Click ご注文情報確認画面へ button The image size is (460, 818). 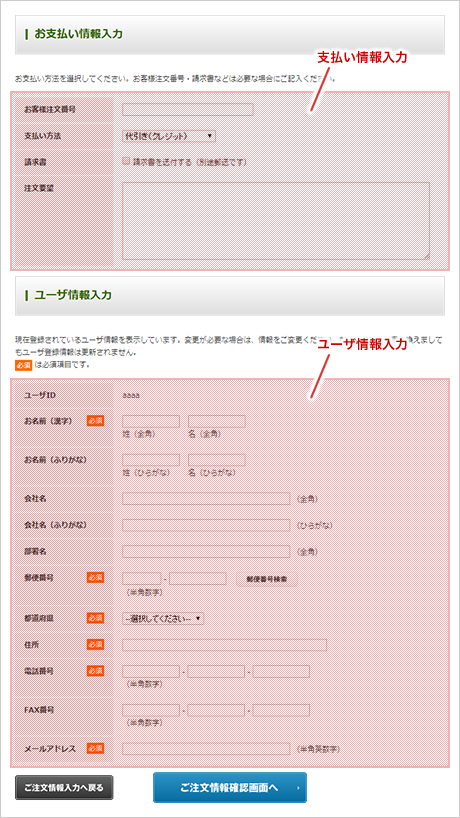[230, 788]
